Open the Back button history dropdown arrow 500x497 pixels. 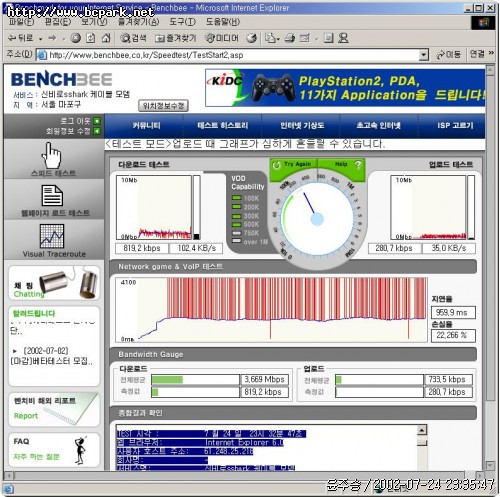point(40,39)
